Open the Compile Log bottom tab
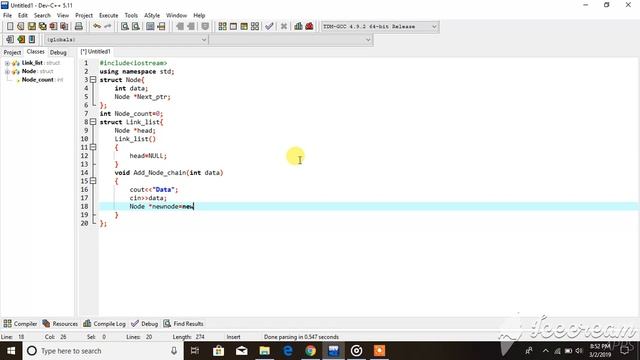The height and width of the screenshot is (360, 640). [x=104, y=324]
